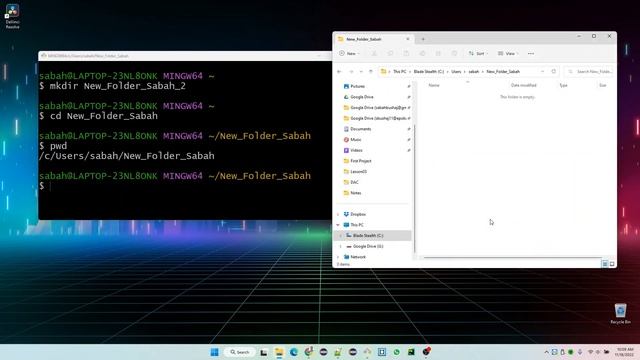Open the Windows Start menu
Screen dimensions: 640x360
click(215, 352)
